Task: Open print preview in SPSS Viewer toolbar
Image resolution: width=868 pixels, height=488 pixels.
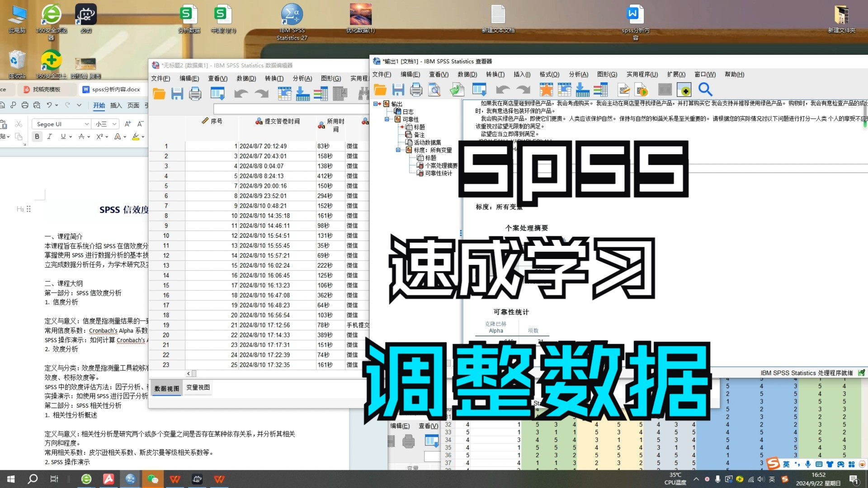Action: [x=434, y=90]
